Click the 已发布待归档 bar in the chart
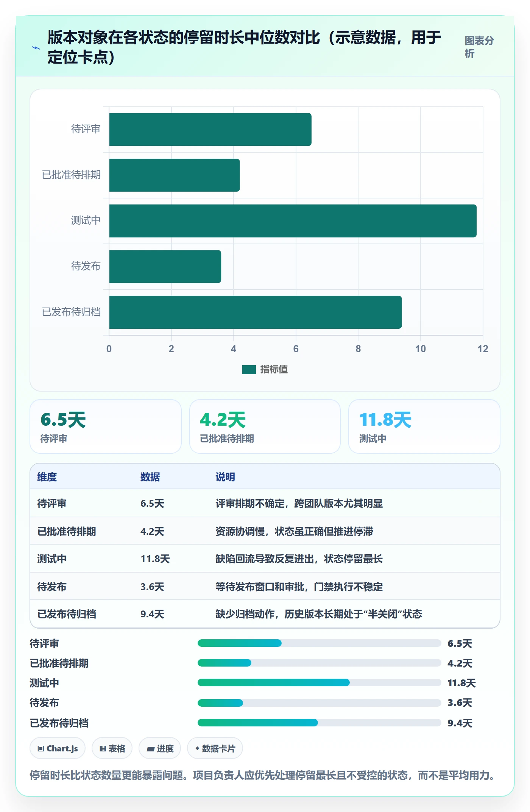 256,312
